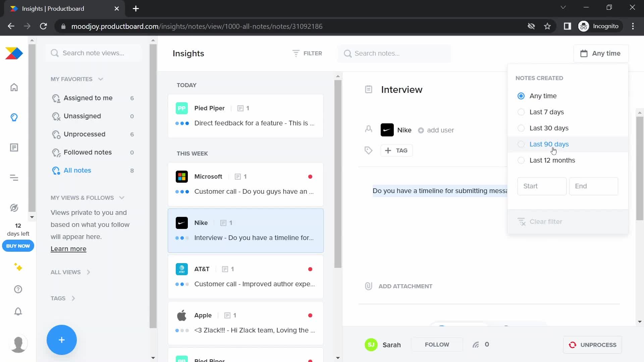Click UNPROCESS button
Image resolution: width=644 pixels, height=362 pixels.
[592, 345]
